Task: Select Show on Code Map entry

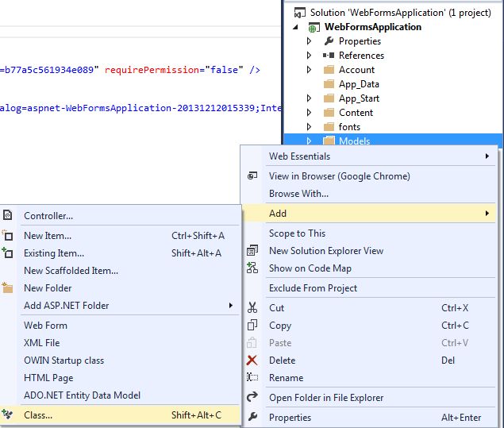Action: (x=369, y=268)
